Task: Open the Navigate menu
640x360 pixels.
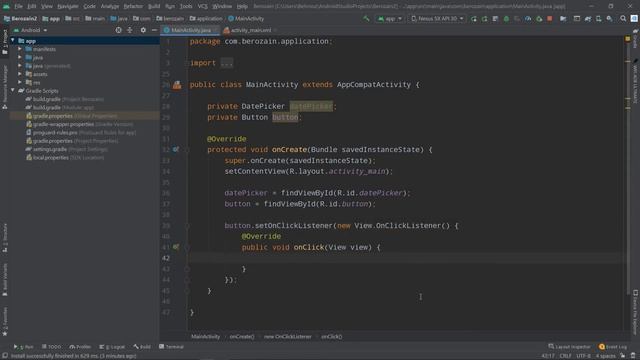Action: click(x=68, y=6)
